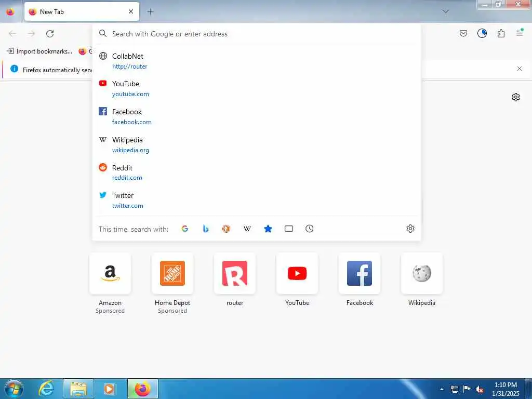This screenshot has height=399, width=532.
Task: Click the Facebook favicon in suggestions
Action: (x=103, y=111)
